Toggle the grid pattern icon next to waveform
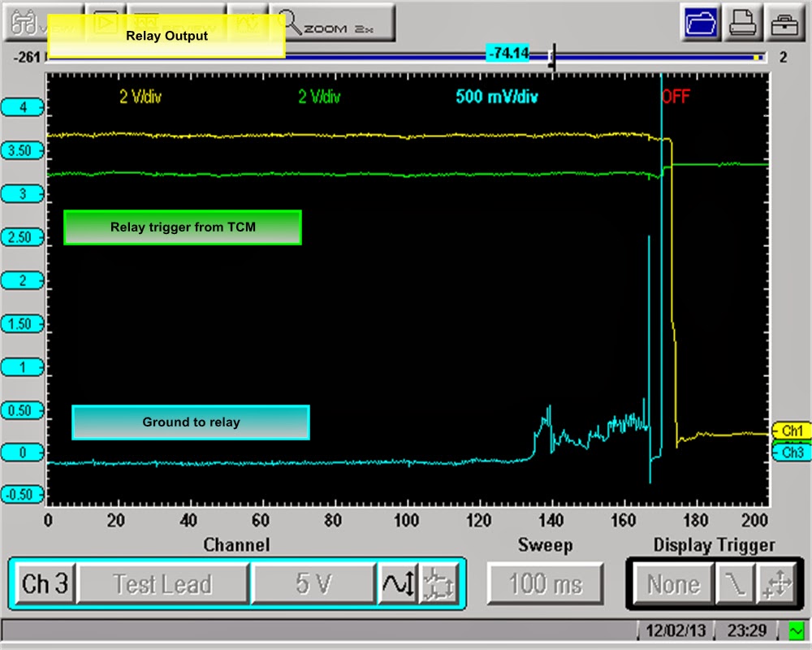This screenshot has width=812, height=650. pos(439,583)
